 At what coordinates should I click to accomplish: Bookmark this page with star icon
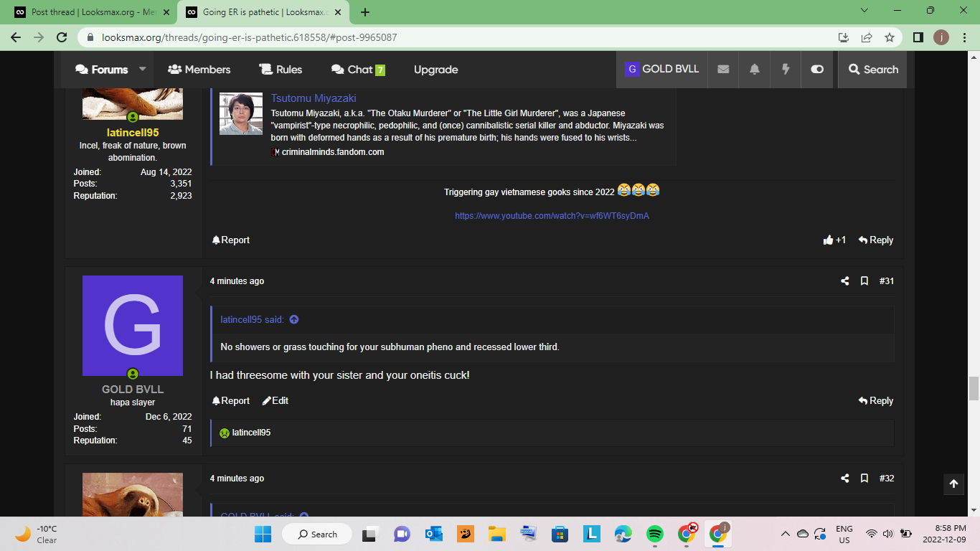click(x=890, y=37)
